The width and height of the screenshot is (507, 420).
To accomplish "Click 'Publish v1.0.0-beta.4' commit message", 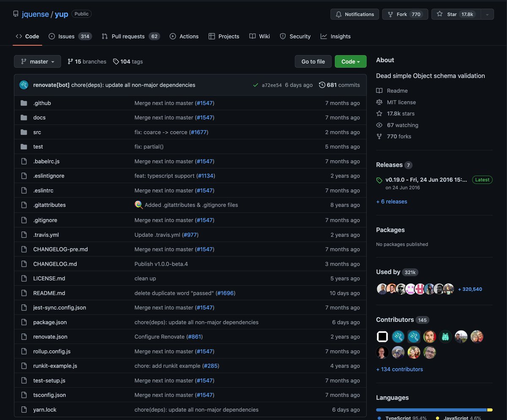I will click(161, 264).
